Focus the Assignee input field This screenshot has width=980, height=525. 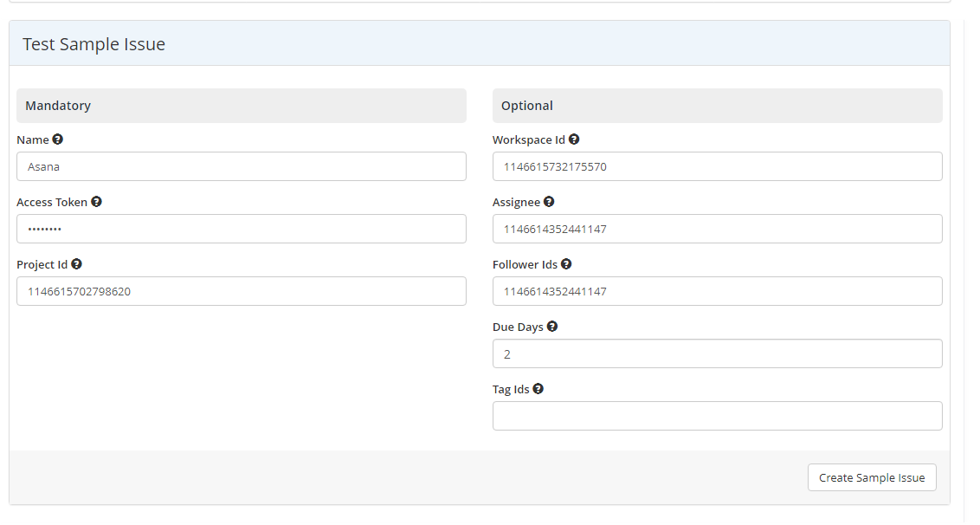coord(717,229)
